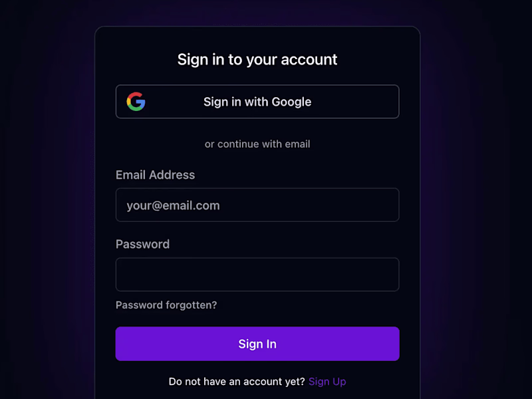
Task: Click the your@email.com placeholder text
Action: tap(173, 205)
